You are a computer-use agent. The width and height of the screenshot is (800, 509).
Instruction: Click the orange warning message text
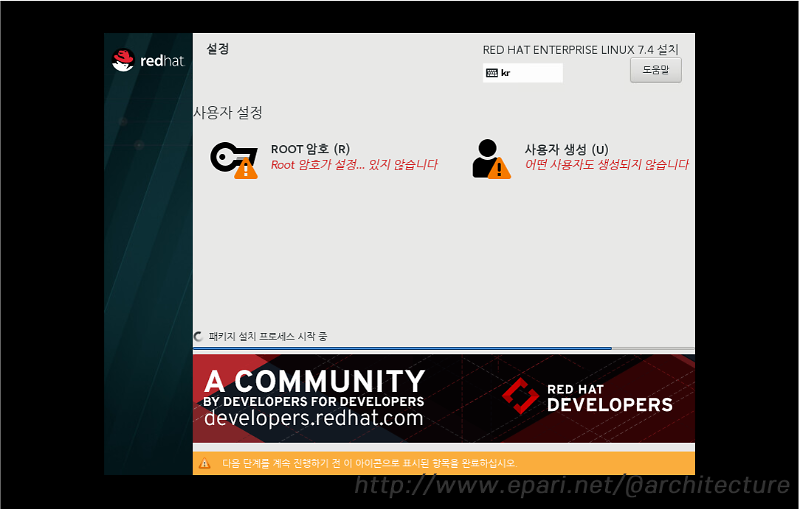click(369, 464)
